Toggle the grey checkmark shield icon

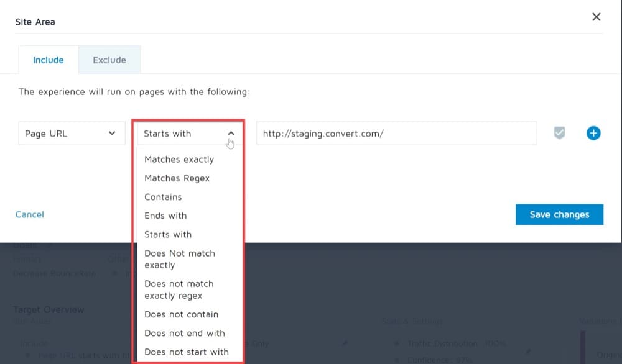click(x=559, y=133)
